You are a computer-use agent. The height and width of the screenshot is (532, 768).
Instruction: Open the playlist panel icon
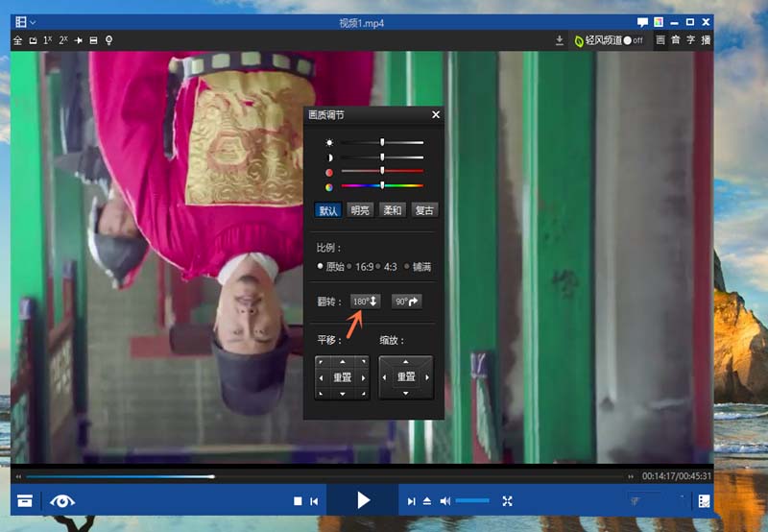coord(704,500)
